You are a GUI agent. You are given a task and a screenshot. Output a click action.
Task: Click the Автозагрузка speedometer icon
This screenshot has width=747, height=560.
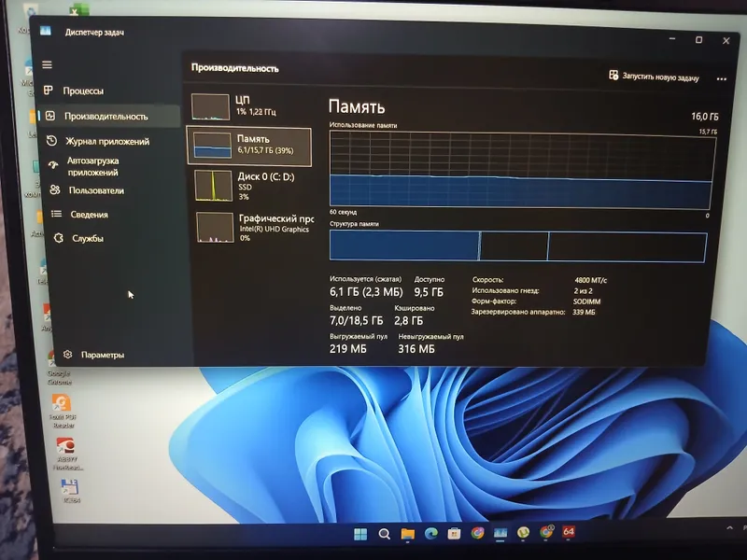click(53, 165)
